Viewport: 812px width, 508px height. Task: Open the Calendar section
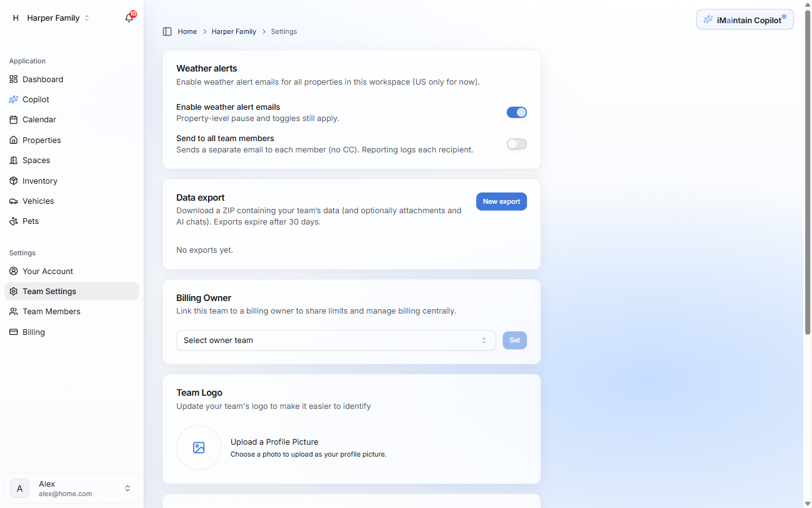tap(39, 119)
